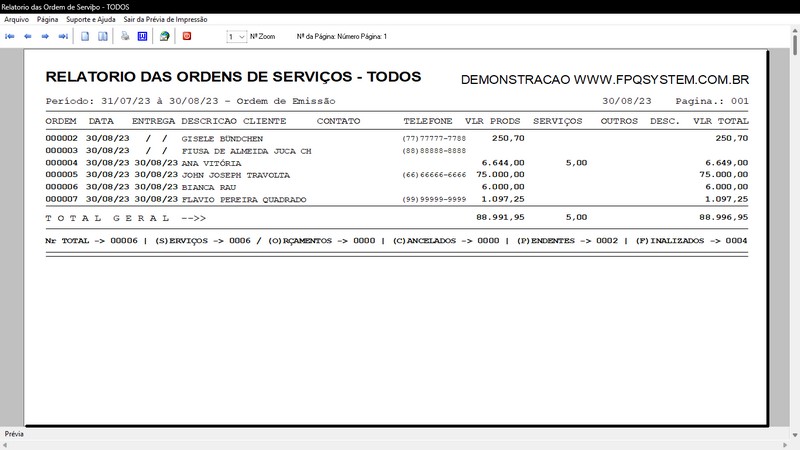Click the (P)ENDENTES -> 0002 summary

(567, 241)
